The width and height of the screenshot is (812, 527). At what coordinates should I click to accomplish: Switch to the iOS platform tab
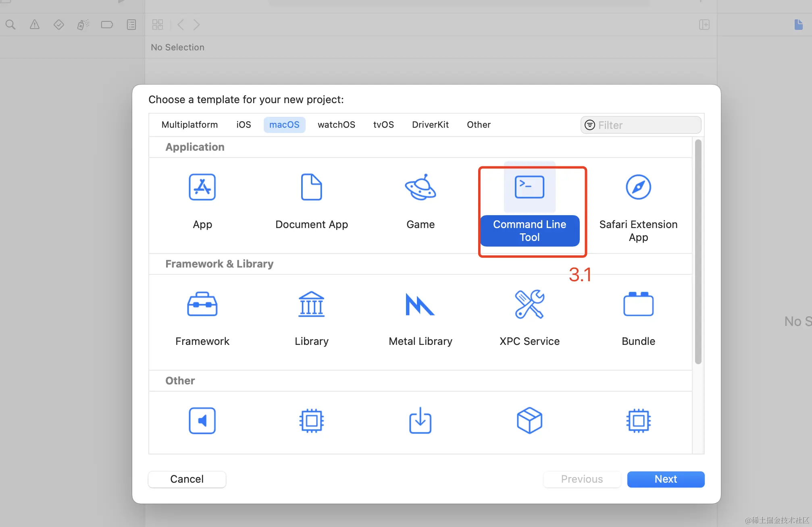244,125
